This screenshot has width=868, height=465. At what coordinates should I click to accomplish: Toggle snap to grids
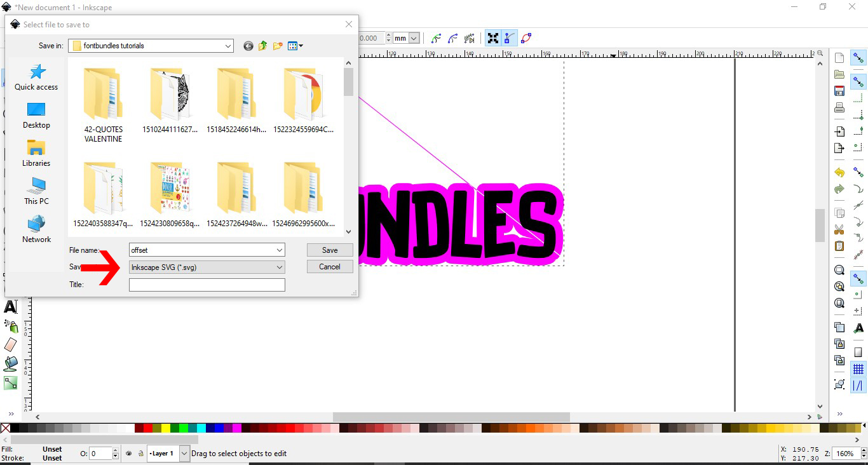(x=858, y=368)
